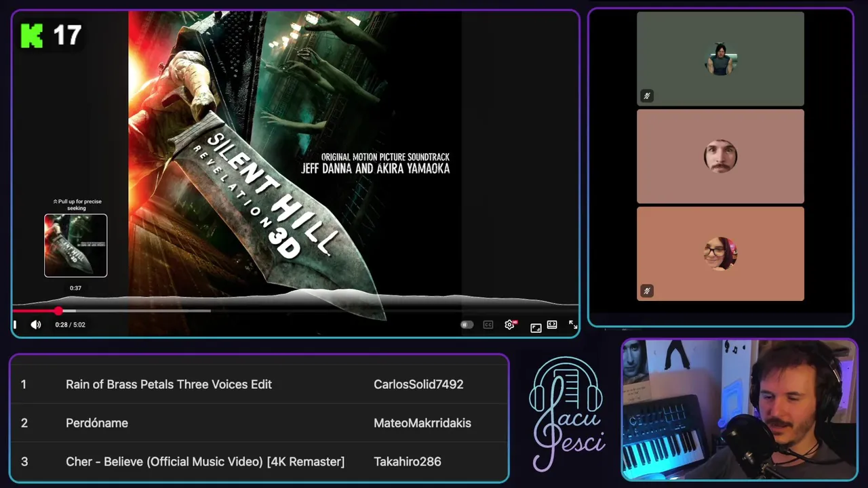
Task: Click the viewer count 17
Action: 67,35
